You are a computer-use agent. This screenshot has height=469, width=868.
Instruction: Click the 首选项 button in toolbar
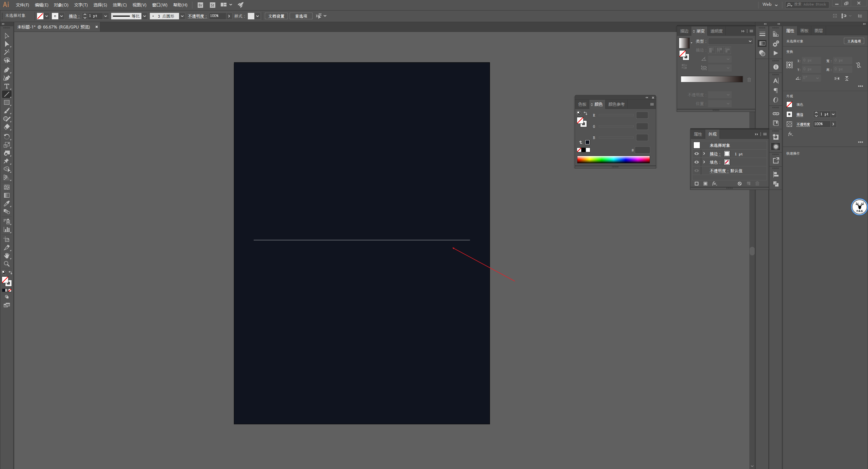pos(302,16)
